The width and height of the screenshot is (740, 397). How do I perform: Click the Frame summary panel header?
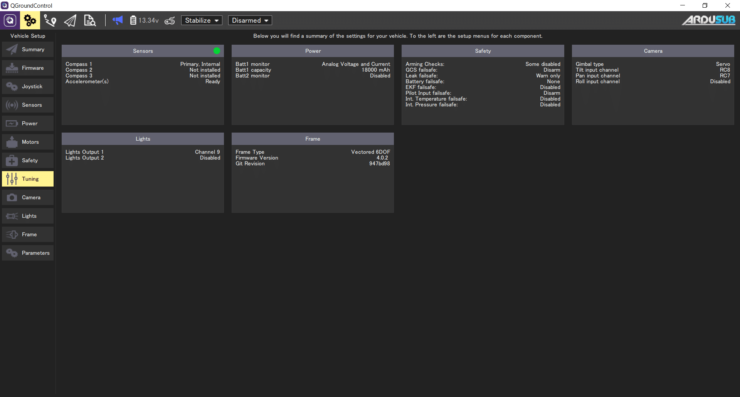312,139
